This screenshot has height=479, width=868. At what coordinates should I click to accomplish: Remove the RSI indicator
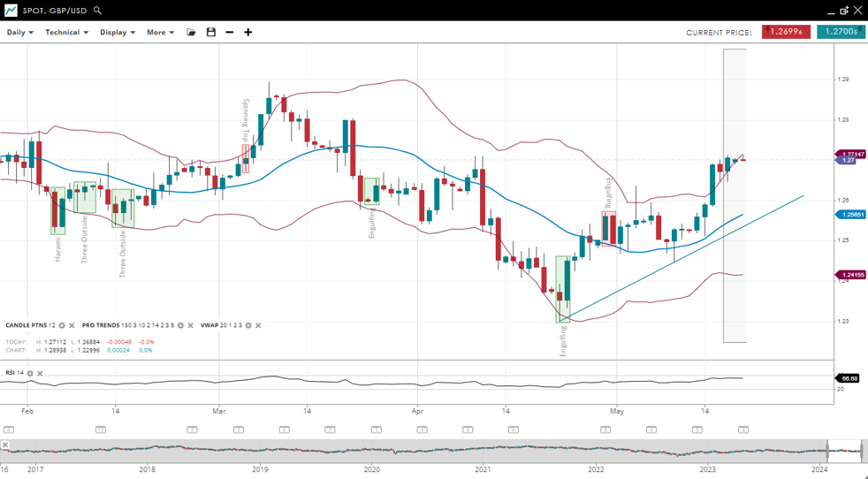pyautogui.click(x=40, y=374)
